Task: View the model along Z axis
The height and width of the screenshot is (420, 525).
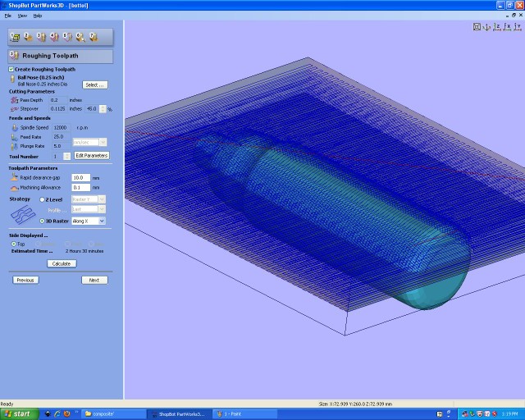Action: (497, 27)
